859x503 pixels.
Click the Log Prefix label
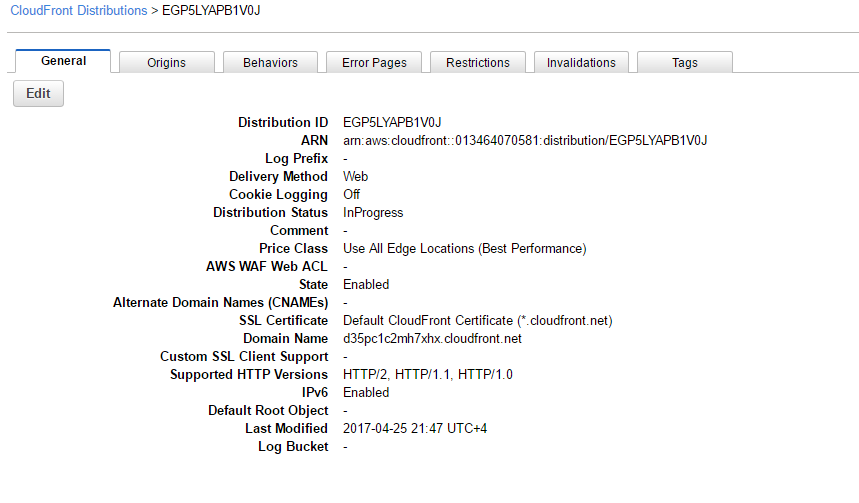point(296,158)
